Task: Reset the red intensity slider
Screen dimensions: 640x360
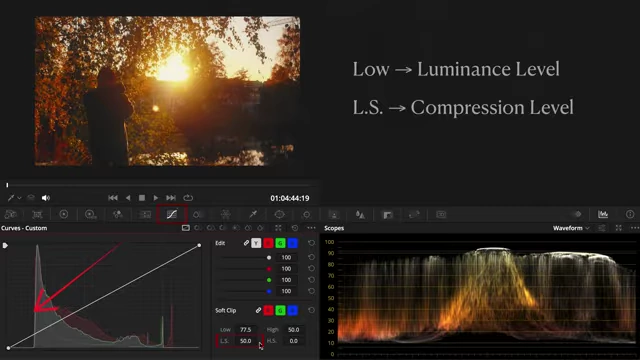Action: coord(311,269)
